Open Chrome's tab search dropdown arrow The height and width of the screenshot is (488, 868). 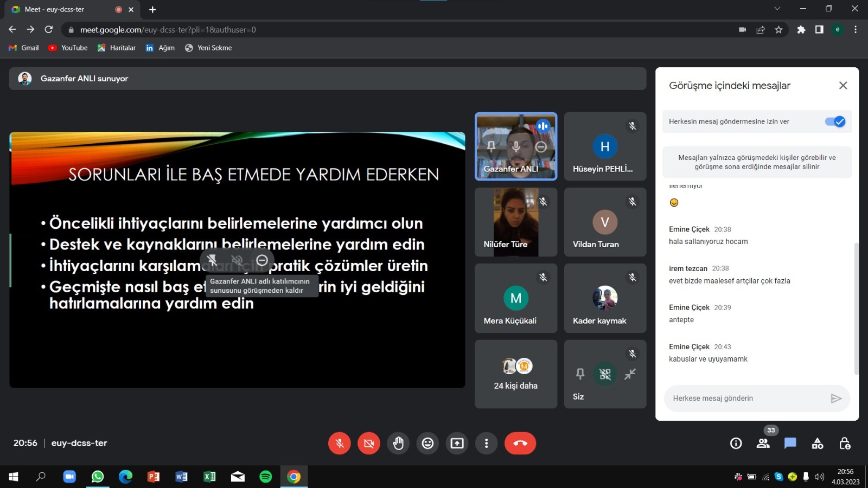point(777,9)
